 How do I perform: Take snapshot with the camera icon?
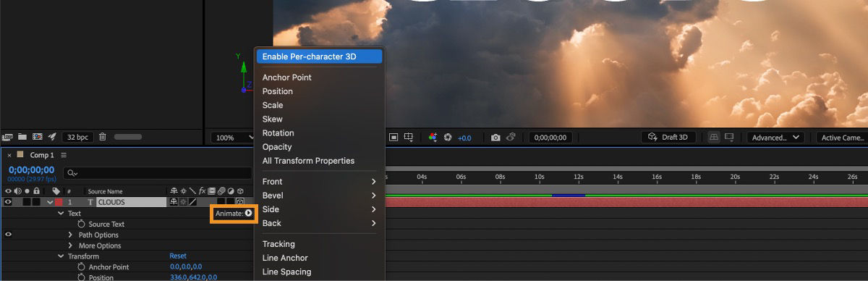click(495, 137)
